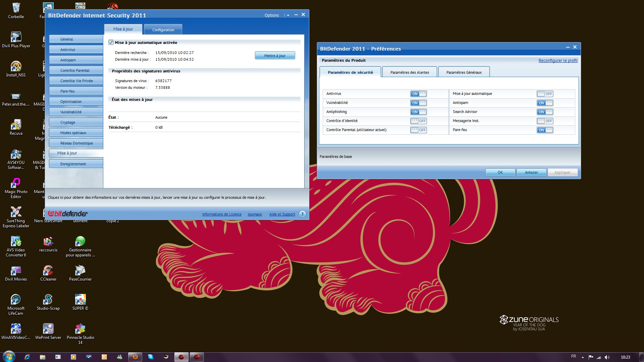The height and width of the screenshot is (362, 644).
Task: Launch Pinnacle Studio 14 shortcut
Action: [x=80, y=334]
